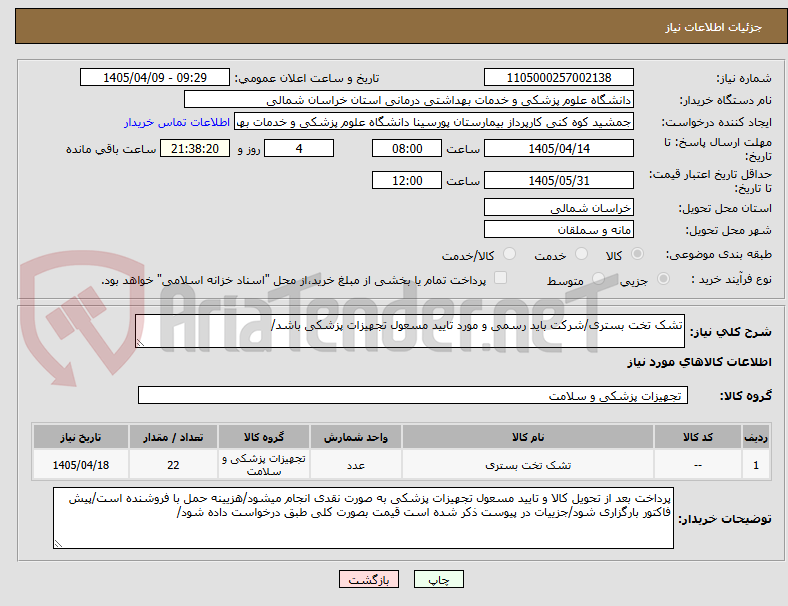
Task: Click the price validity date 1405/05/31
Action: (558, 180)
